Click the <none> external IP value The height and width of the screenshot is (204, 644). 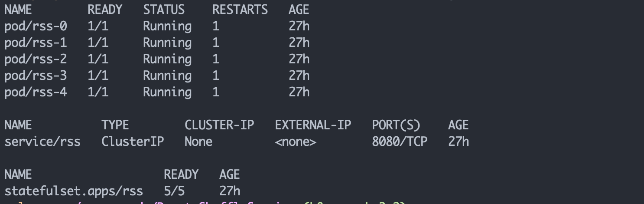pos(296,142)
